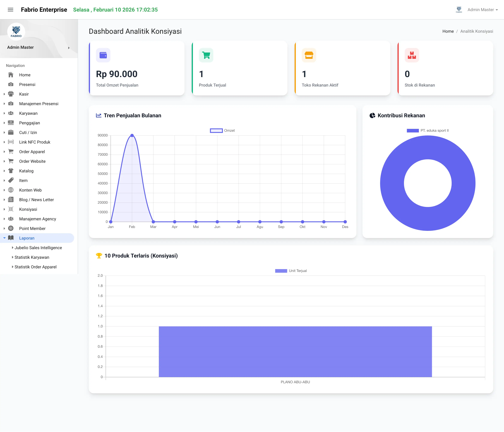Click the PLANO ABU-ABU bar
504x432 pixels.
click(295, 352)
